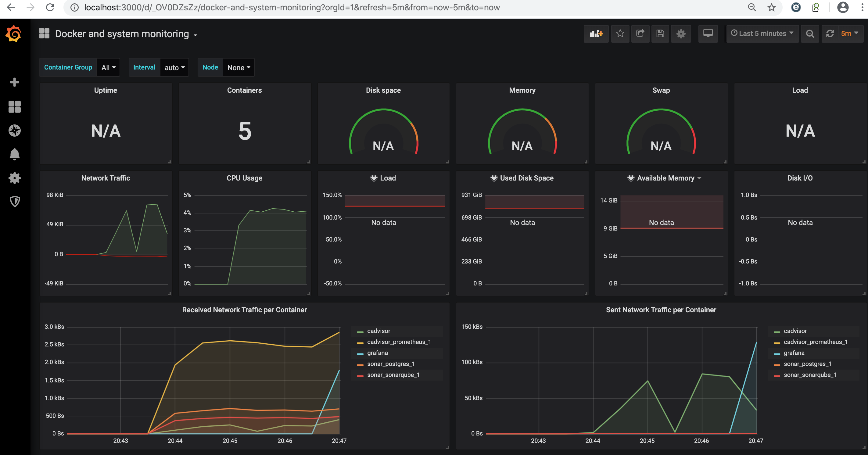Screen dimensions: 868x455
Task: Cycle view mode with monitor icon
Action: (708, 34)
